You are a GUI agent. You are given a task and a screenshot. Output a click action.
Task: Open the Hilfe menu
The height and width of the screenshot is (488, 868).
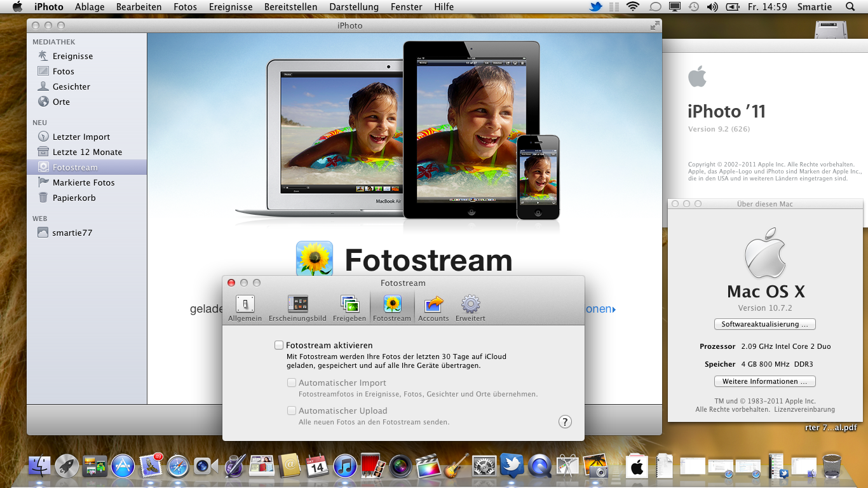pyautogui.click(x=444, y=7)
